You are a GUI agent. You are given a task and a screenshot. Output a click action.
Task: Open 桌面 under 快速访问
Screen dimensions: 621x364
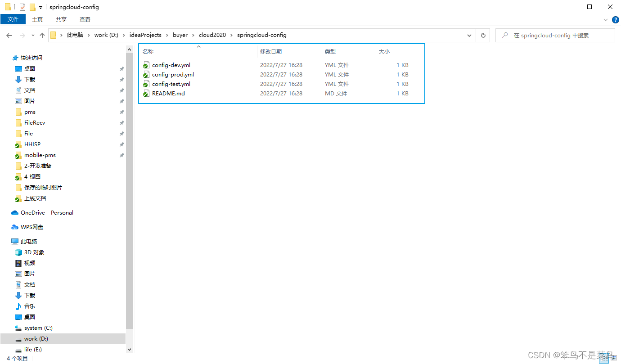point(30,69)
